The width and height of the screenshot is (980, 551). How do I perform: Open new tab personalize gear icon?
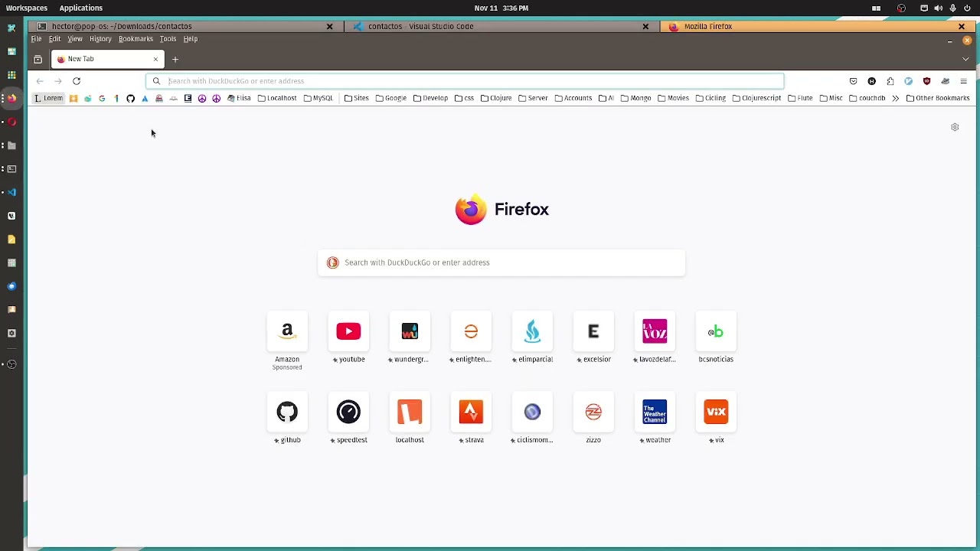[x=955, y=127]
